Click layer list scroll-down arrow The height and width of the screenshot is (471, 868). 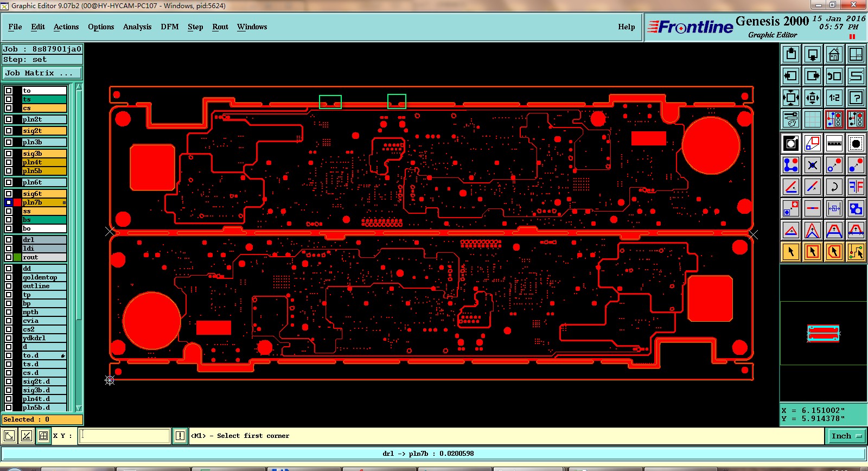[x=79, y=408]
